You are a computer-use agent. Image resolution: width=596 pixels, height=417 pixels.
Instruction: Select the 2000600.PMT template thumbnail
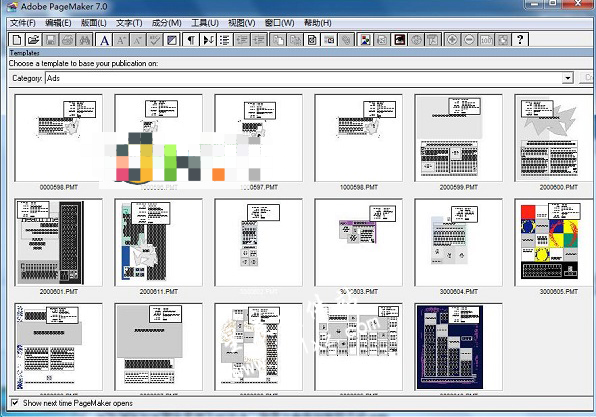point(553,138)
